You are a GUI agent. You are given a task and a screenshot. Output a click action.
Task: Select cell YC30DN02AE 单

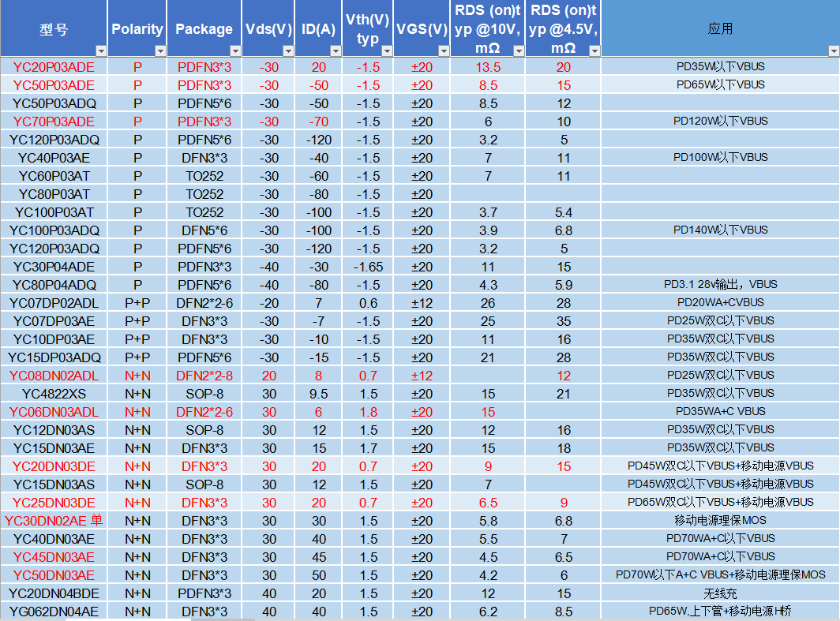pos(54,521)
